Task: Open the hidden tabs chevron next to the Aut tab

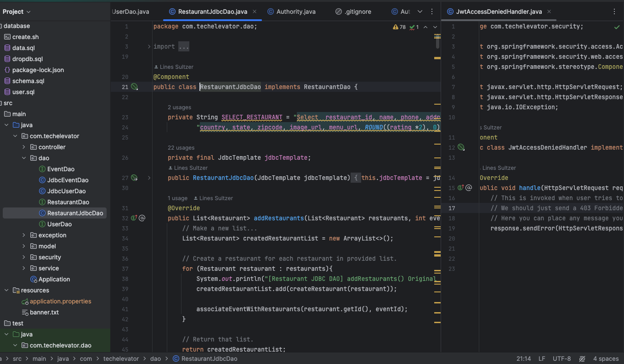Action: tap(419, 11)
